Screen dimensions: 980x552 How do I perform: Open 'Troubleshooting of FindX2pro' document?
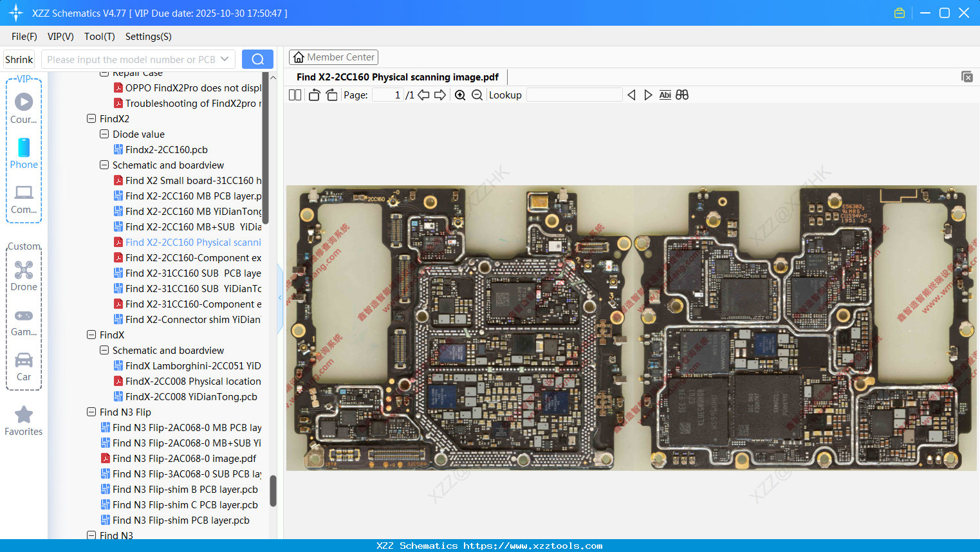188,103
